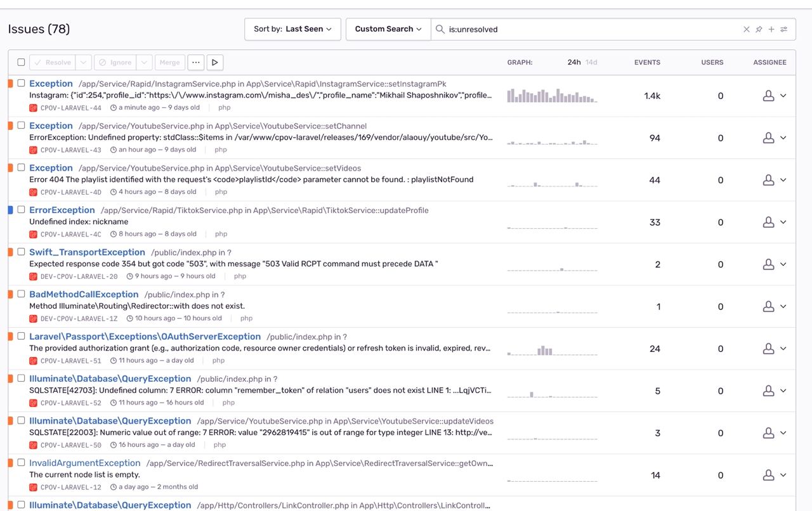Click assignee icon for playlistNotFound issue
This screenshot has height=511, width=812.
click(768, 180)
